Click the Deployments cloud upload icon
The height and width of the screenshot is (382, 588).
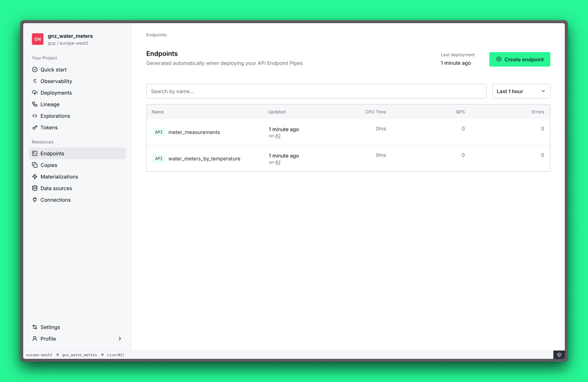coord(35,93)
